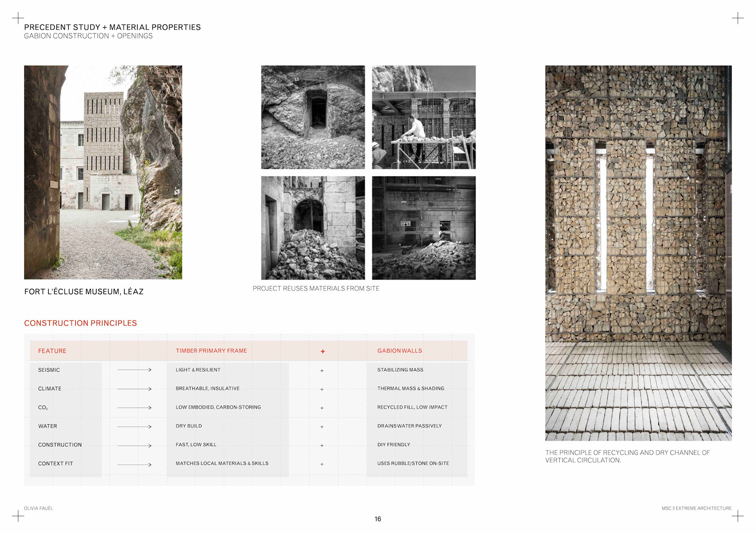Click the arrow beside CLIMATE feature
The image size is (756, 534).
[134, 389]
